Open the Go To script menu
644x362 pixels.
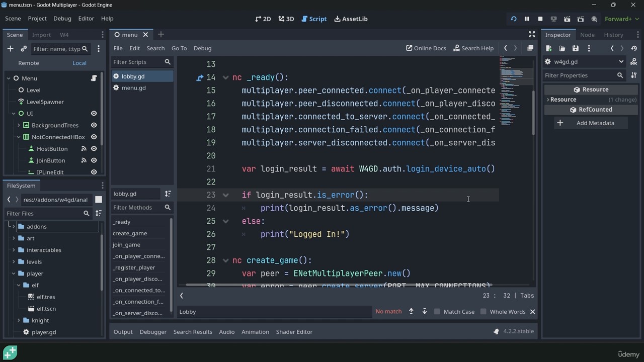coord(179,48)
